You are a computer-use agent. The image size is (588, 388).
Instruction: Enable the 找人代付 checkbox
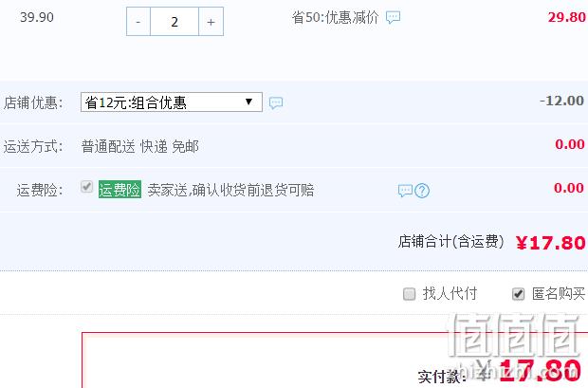click(x=409, y=294)
